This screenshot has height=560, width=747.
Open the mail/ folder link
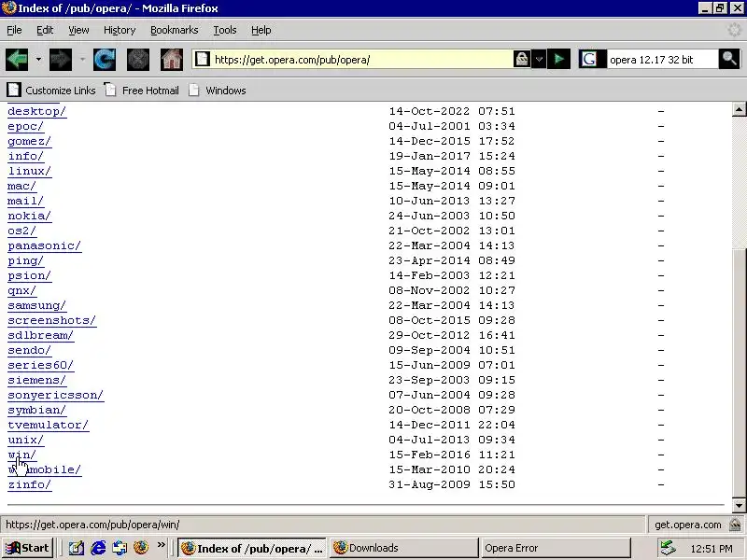click(x=26, y=201)
